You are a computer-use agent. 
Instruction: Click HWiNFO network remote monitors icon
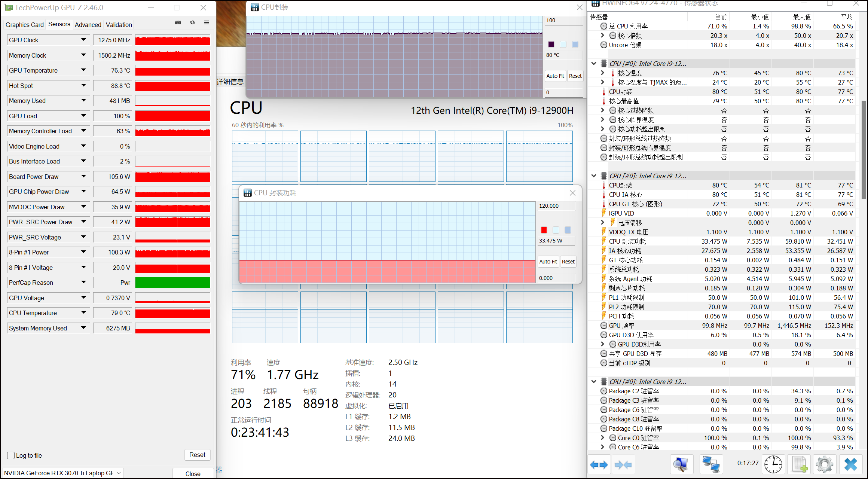pyautogui.click(x=710, y=465)
